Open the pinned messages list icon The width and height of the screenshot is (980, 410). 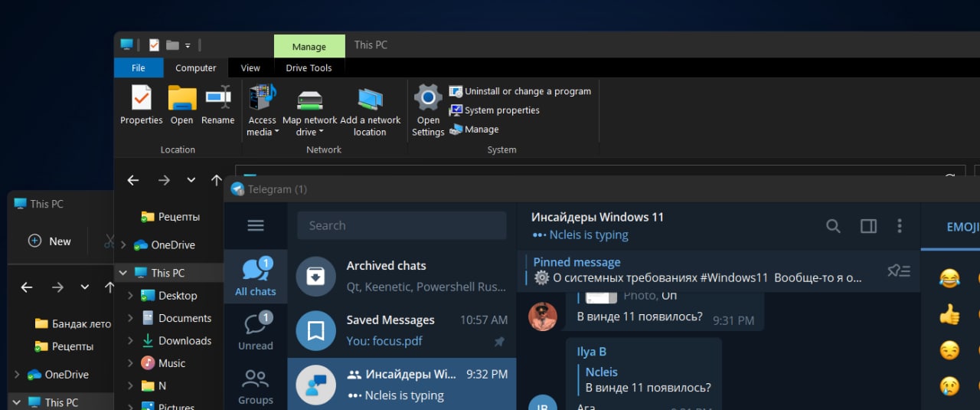point(899,271)
